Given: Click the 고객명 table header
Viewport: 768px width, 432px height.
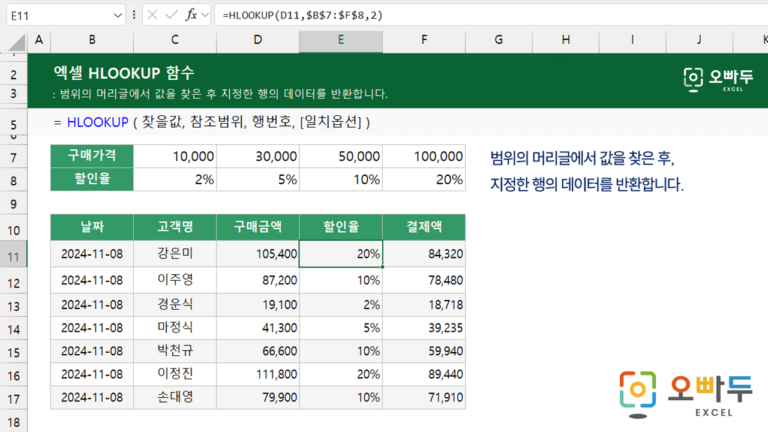Looking at the screenshot, I should (174, 227).
